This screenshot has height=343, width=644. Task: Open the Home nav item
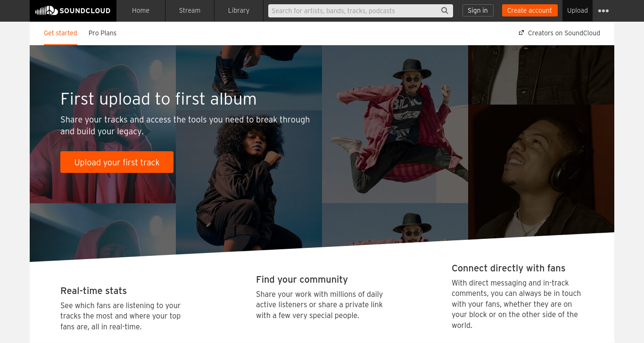coord(140,11)
